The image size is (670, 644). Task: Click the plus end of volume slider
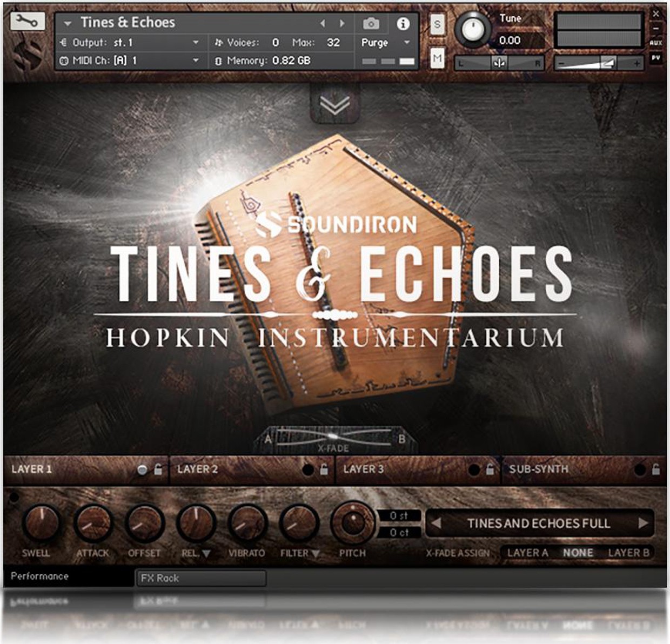click(x=636, y=63)
